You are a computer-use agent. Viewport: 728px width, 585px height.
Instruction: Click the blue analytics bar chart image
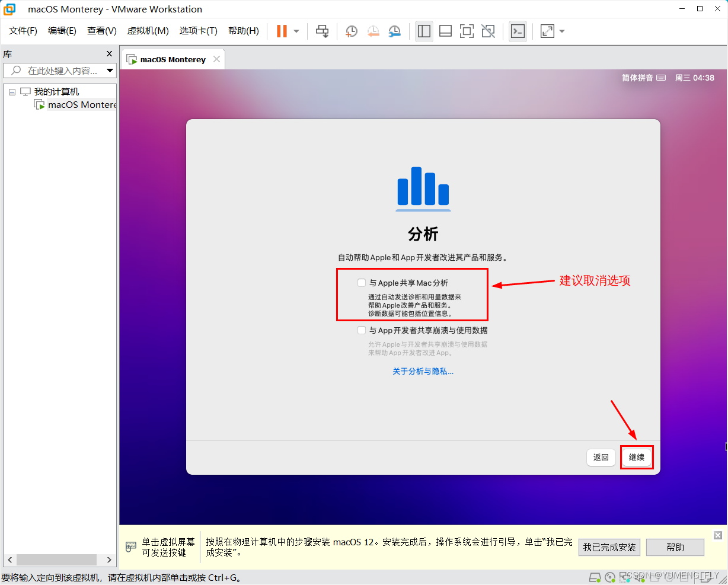pyautogui.click(x=423, y=189)
